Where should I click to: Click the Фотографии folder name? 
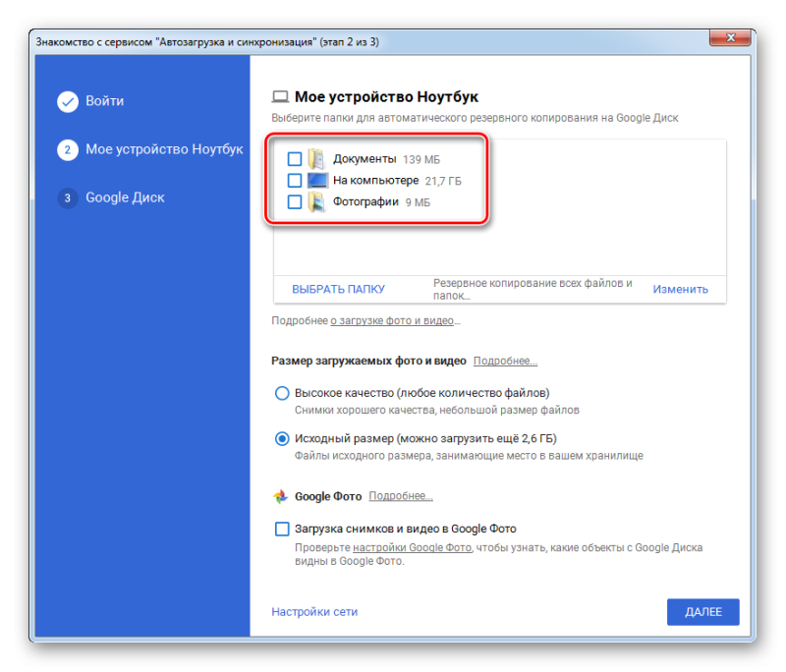[x=365, y=202]
